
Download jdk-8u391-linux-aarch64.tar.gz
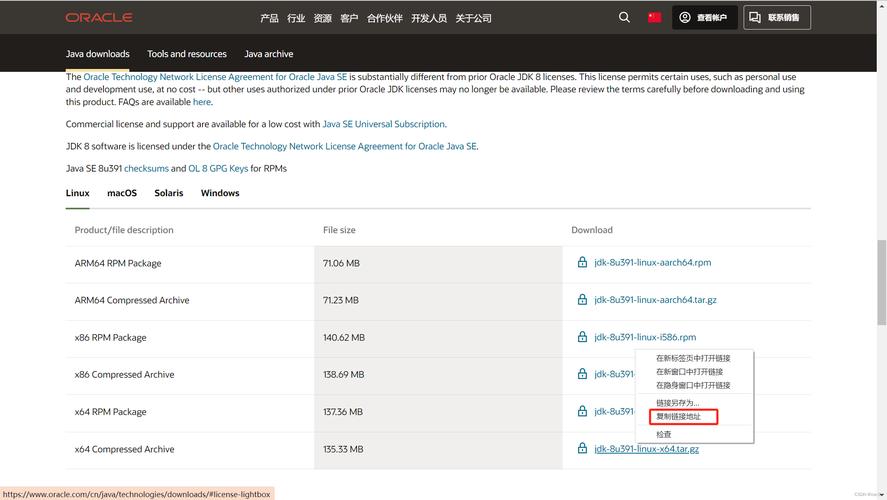[x=655, y=300]
